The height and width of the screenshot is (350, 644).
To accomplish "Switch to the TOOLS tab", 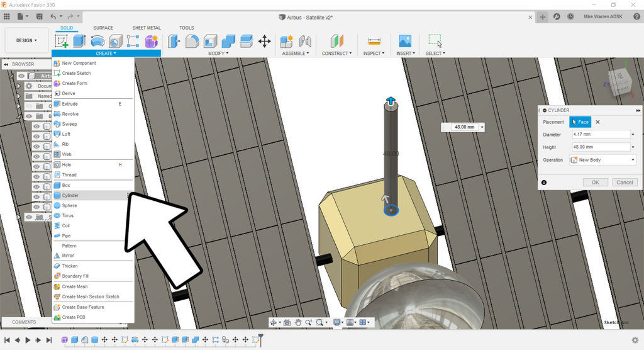I will click(186, 28).
